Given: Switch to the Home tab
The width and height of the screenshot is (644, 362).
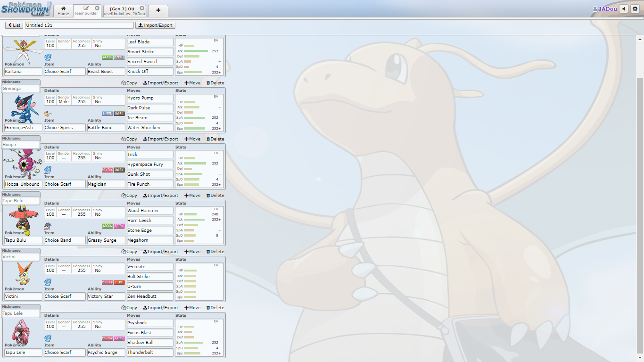Looking at the screenshot, I should point(63,11).
